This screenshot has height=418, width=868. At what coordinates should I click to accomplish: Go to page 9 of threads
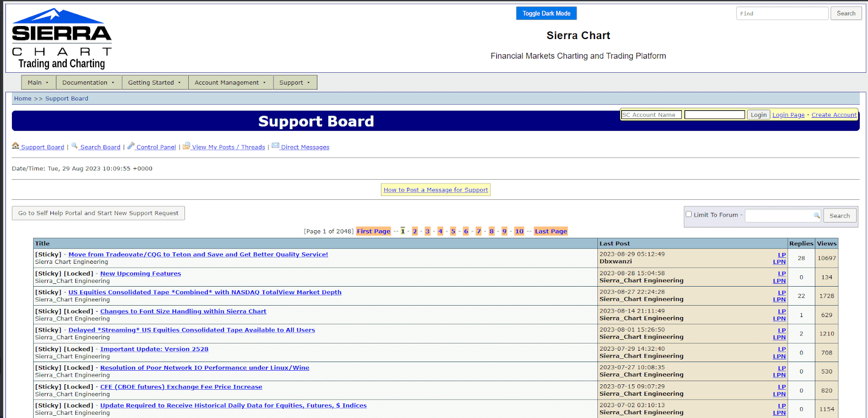(x=505, y=231)
